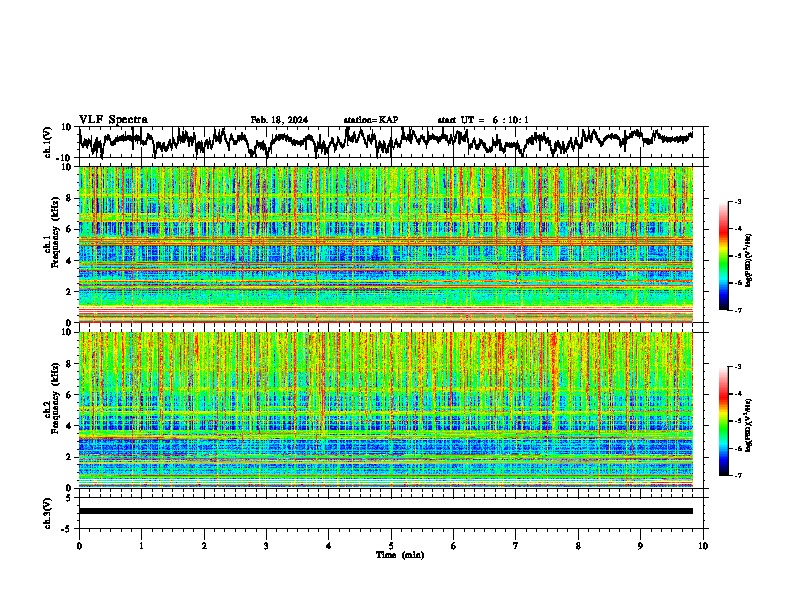Image resolution: width=792 pixels, height=612 pixels.
Task: Select the 'Feb. 18, 2024' date text
Action: (279, 120)
